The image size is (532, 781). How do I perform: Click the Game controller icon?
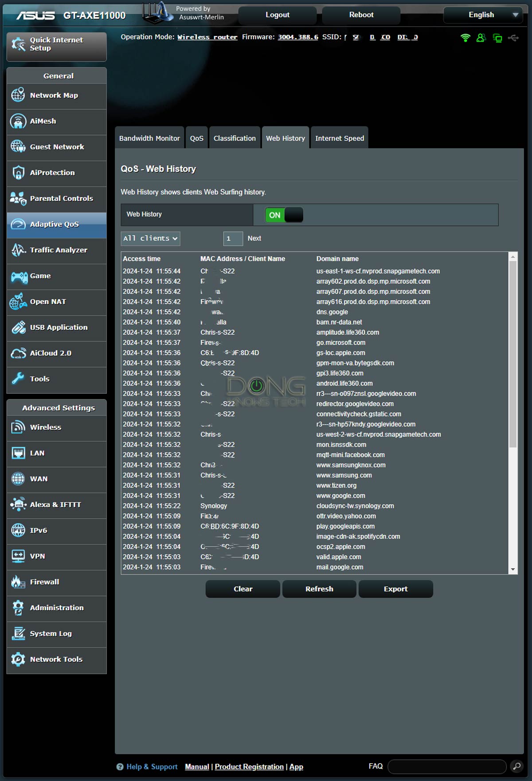point(20,276)
